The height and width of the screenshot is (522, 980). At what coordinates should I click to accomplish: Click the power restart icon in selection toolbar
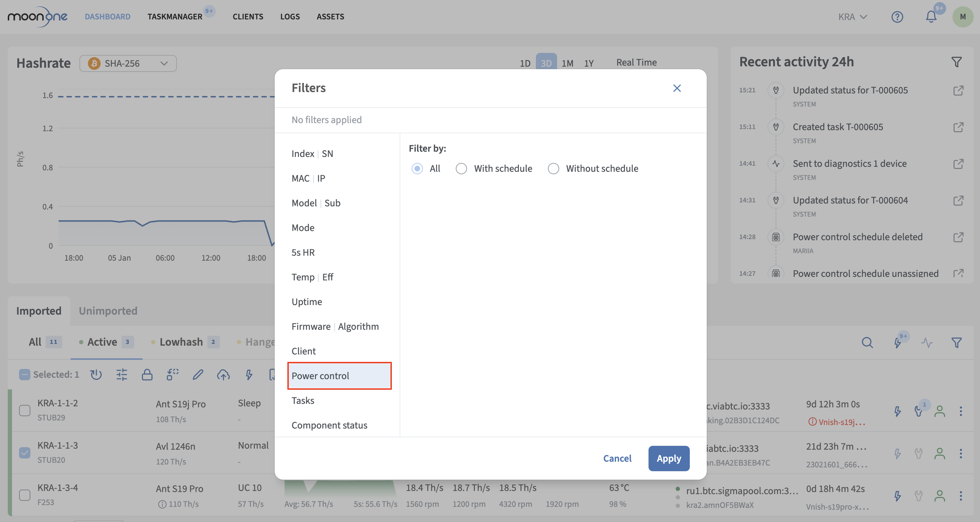tap(96, 375)
